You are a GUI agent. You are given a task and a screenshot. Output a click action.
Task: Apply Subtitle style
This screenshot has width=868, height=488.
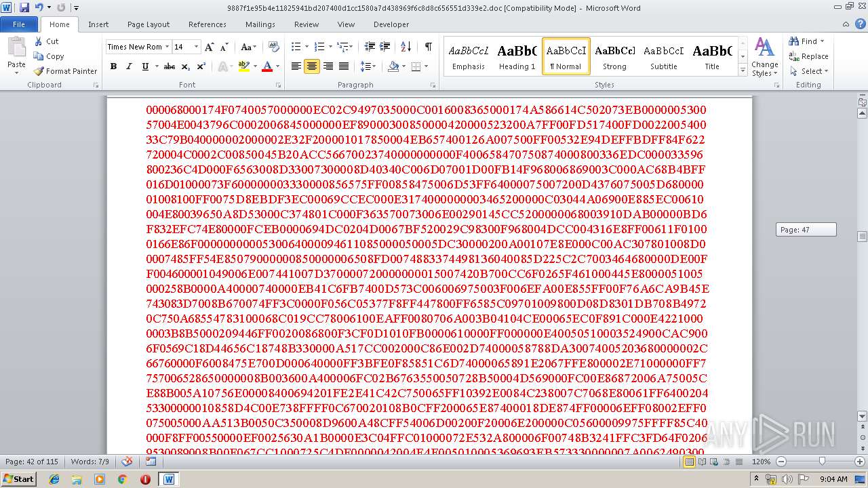pos(663,56)
